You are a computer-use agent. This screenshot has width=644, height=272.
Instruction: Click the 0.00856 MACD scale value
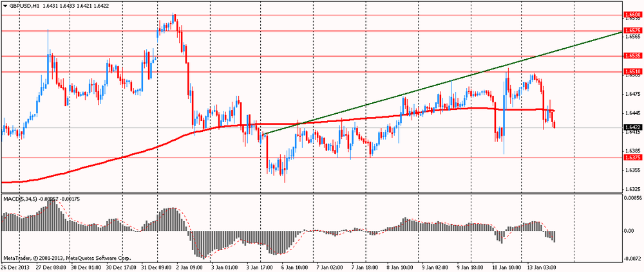tap(632, 198)
